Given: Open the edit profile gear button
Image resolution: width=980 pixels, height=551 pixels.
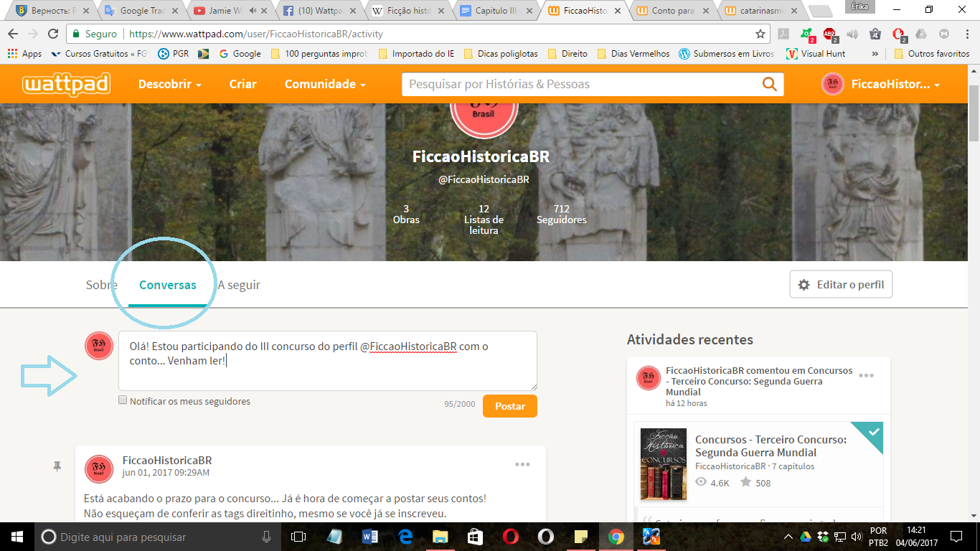Looking at the screenshot, I should click(x=841, y=285).
